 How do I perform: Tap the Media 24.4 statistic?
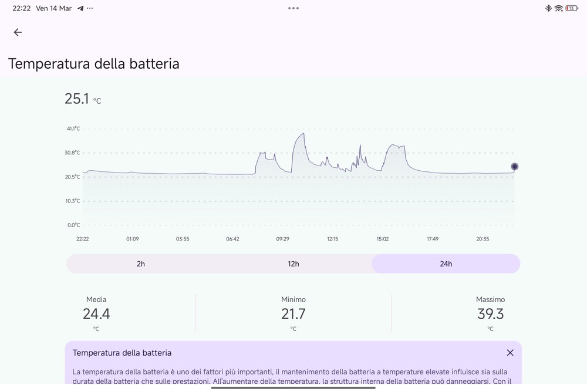click(x=96, y=314)
